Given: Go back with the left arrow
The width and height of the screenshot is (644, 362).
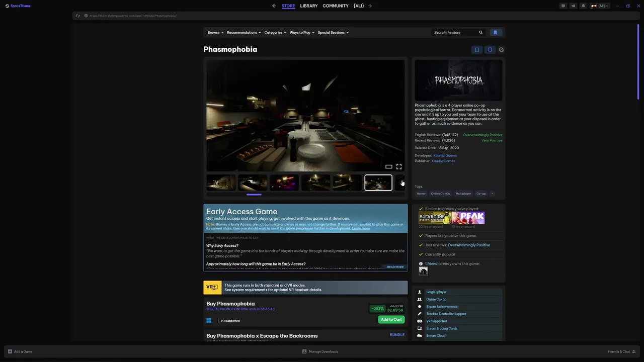Looking at the screenshot, I should pos(274,6).
